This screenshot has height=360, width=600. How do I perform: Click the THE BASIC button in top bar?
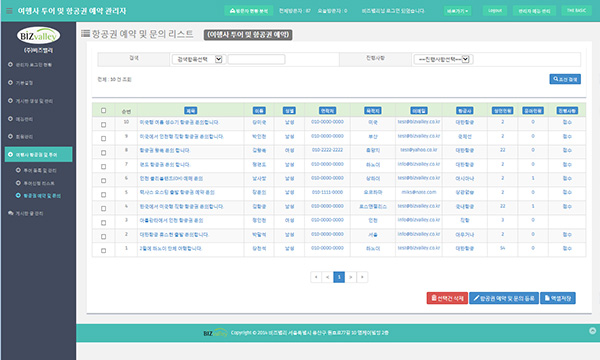pos(576,11)
